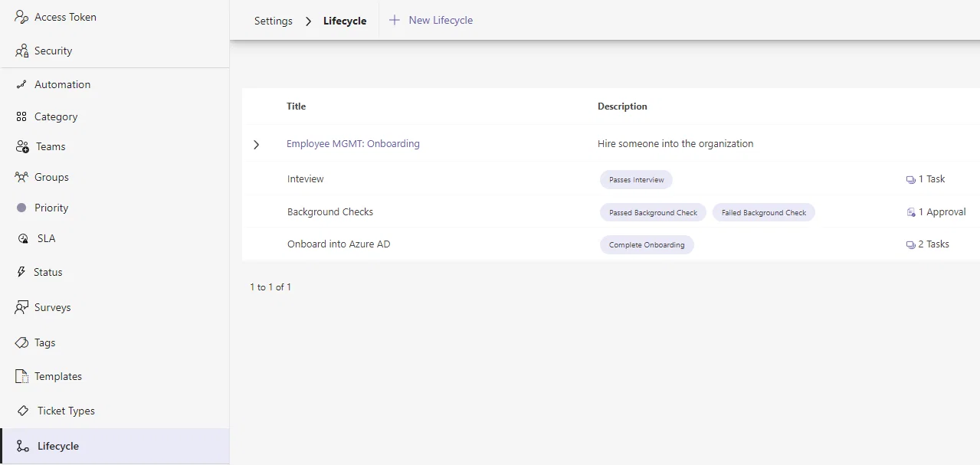Click the Surveys icon in the sidebar

pyautogui.click(x=21, y=307)
